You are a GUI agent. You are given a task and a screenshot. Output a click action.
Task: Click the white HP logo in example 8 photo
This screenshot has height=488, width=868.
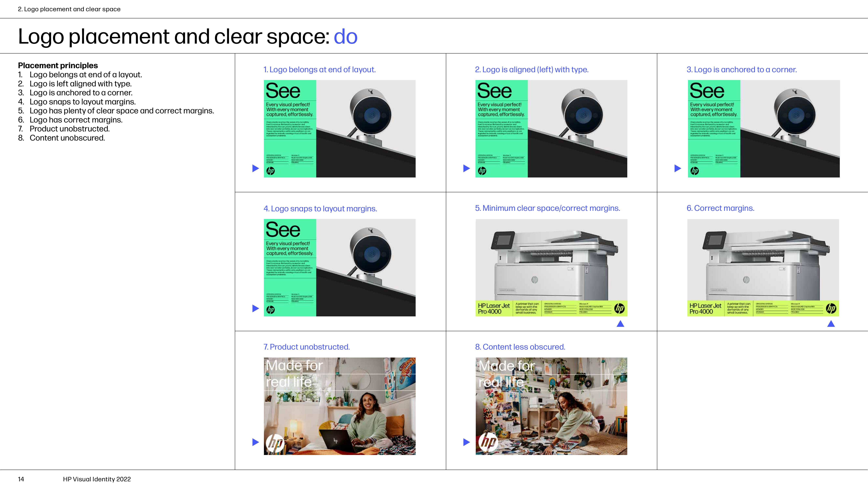pyautogui.click(x=488, y=442)
